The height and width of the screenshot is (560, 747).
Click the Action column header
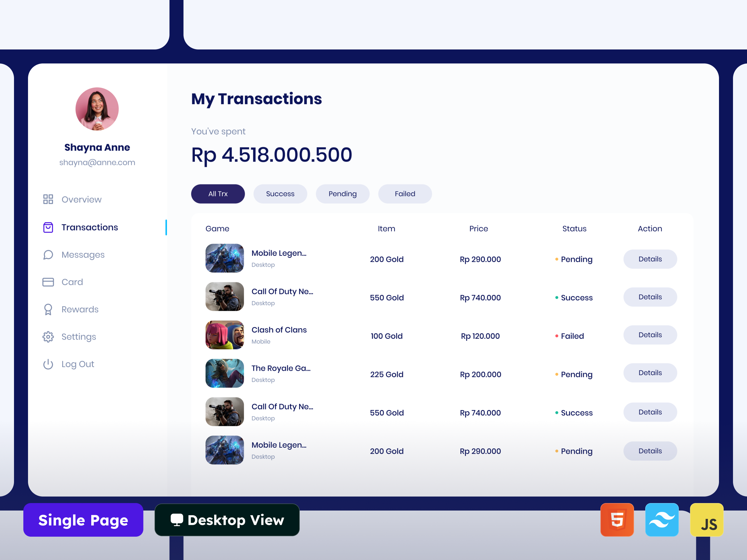pos(650,229)
